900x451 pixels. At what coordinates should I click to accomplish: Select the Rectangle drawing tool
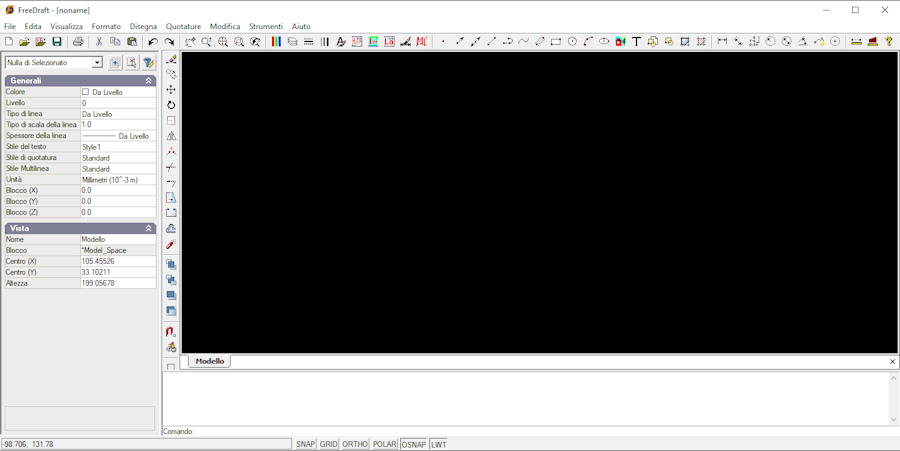[x=556, y=41]
